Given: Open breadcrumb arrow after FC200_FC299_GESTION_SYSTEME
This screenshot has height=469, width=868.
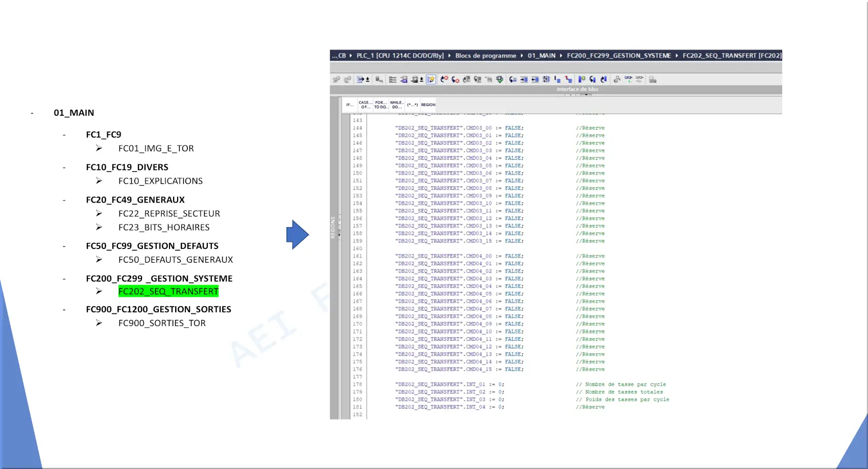Looking at the screenshot, I should 677,56.
